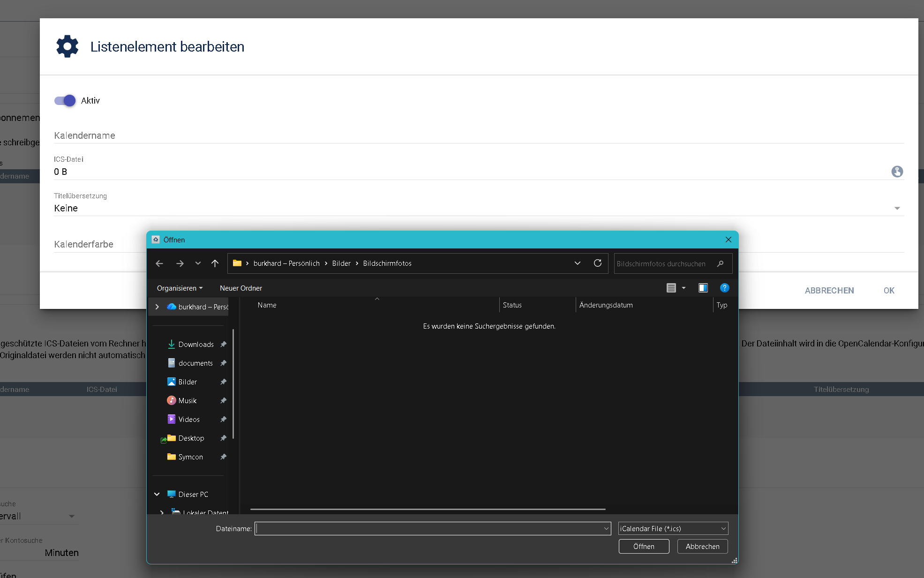Image resolution: width=924 pixels, height=578 pixels.
Task: Go back using the left arrow
Action: pos(159,263)
